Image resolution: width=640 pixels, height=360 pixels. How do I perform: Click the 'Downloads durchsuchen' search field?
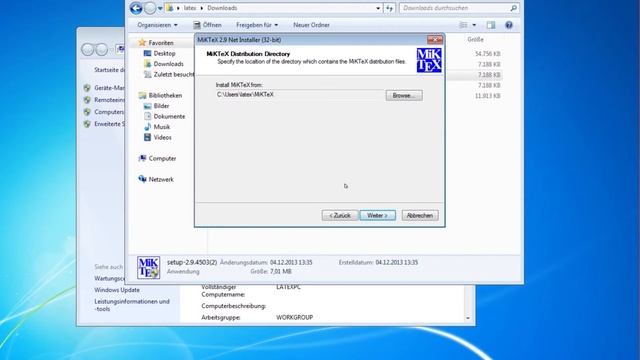(454, 8)
